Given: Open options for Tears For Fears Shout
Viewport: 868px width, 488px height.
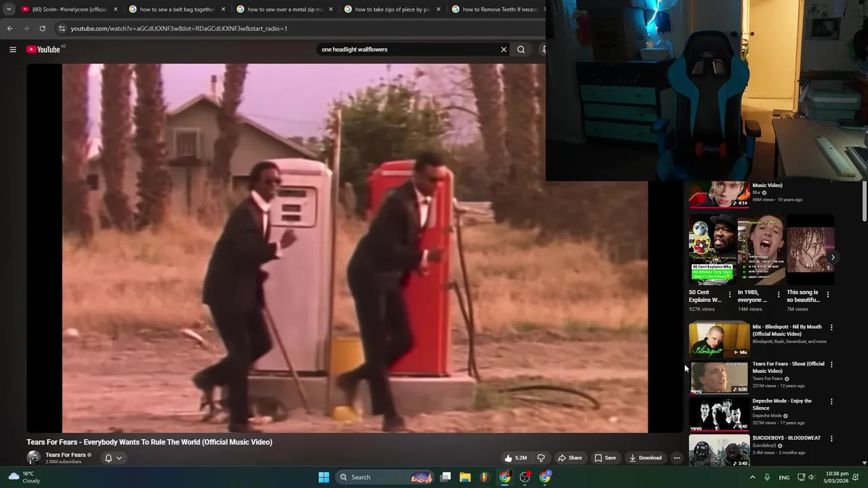Looking at the screenshot, I should pos(831,365).
